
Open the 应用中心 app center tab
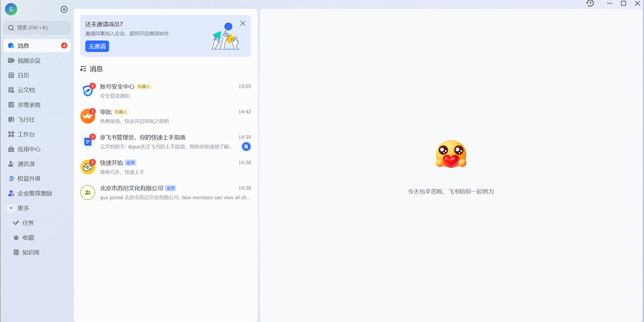(29, 149)
